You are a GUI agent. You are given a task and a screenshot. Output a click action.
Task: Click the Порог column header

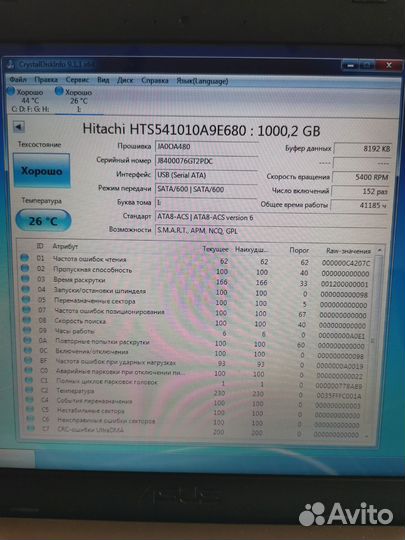299,250
